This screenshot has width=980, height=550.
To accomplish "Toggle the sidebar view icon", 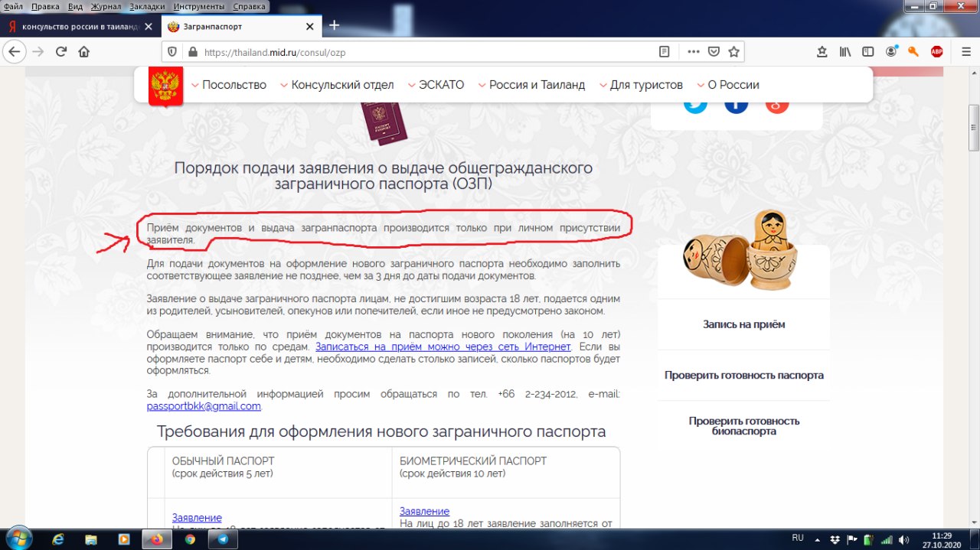I will click(868, 52).
